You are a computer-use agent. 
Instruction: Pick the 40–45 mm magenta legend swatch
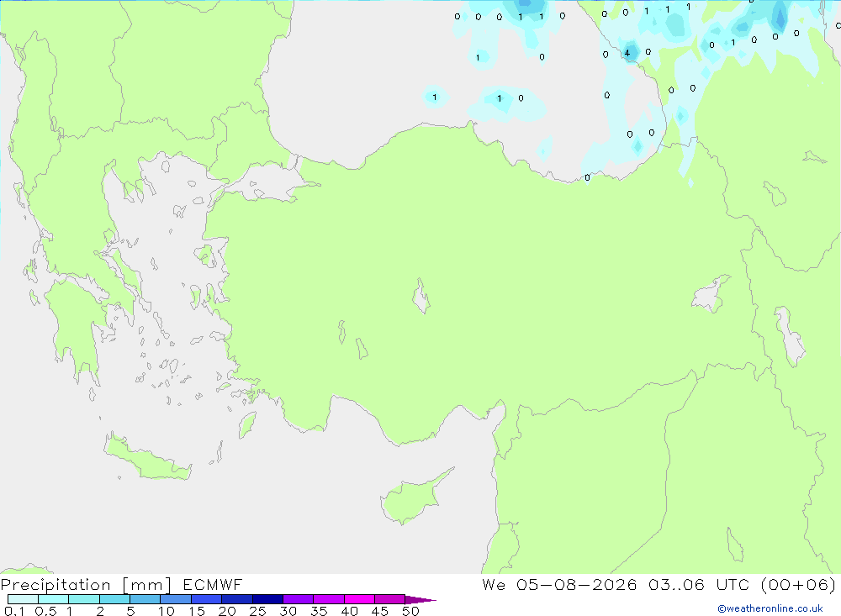359,599
